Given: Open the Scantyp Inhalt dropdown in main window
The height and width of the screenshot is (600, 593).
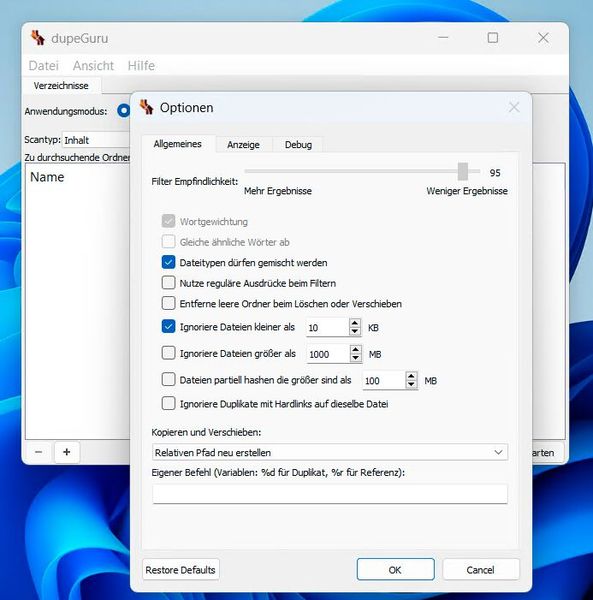Looking at the screenshot, I should [x=96, y=140].
